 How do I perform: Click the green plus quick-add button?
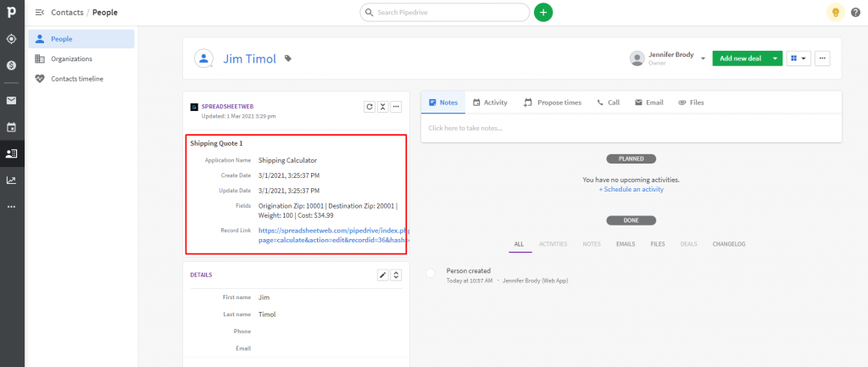pyautogui.click(x=543, y=12)
